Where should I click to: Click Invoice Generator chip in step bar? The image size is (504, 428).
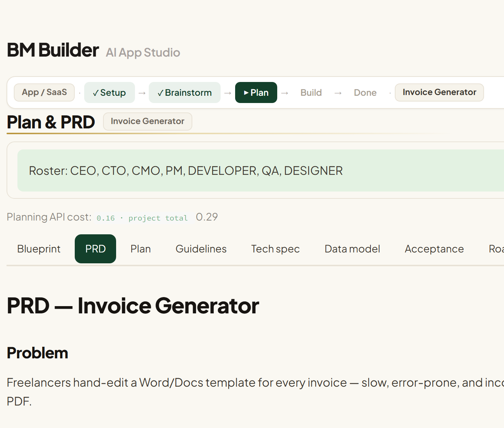coord(439,92)
